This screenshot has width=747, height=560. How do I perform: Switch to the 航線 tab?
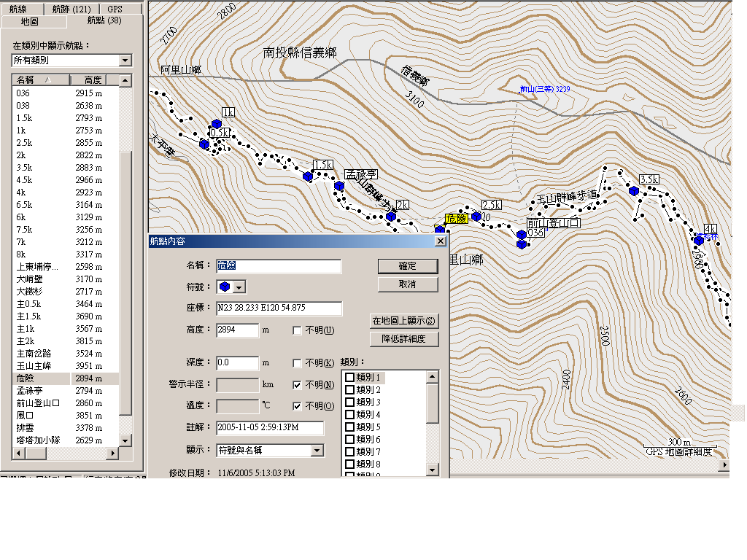[x=21, y=9]
